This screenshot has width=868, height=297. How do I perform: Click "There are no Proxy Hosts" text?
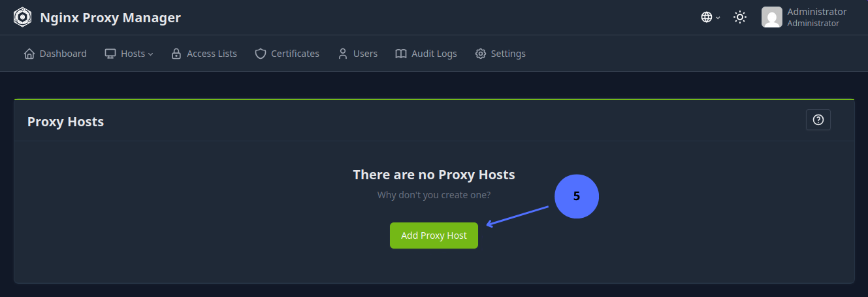pos(434,175)
